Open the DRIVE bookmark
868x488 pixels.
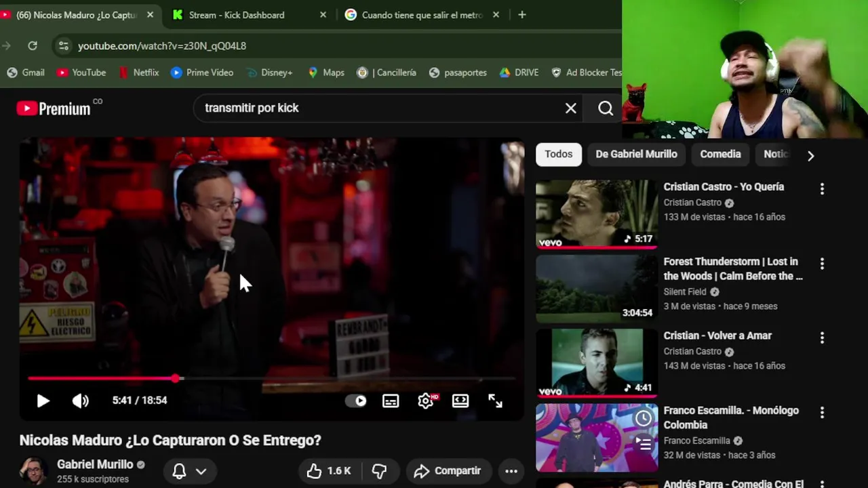click(519, 73)
